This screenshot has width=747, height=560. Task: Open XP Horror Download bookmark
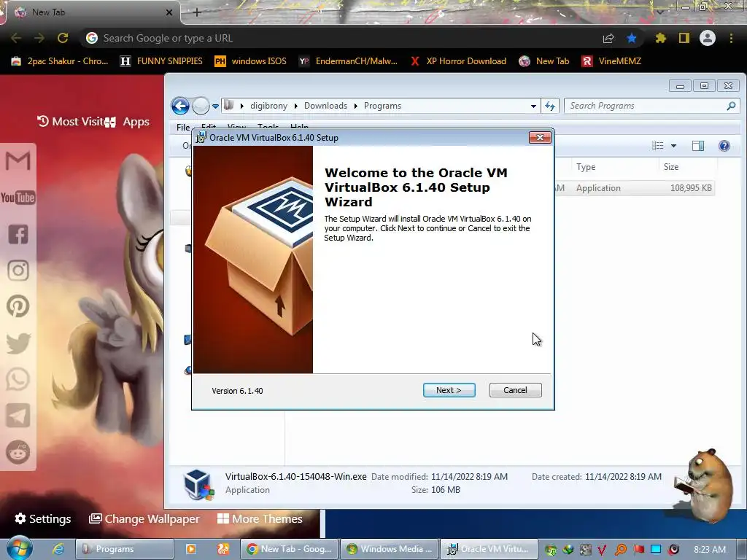click(x=459, y=61)
